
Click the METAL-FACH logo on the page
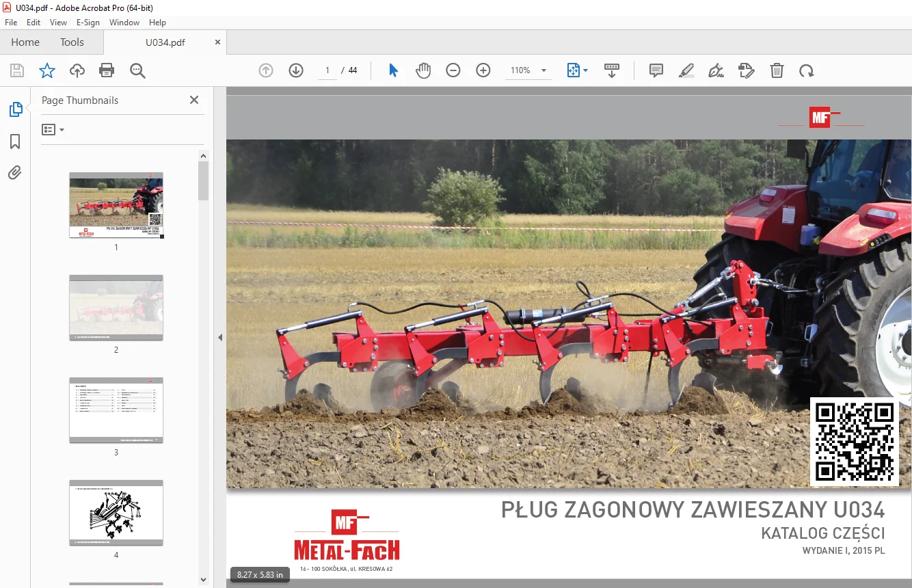pyautogui.click(x=347, y=535)
